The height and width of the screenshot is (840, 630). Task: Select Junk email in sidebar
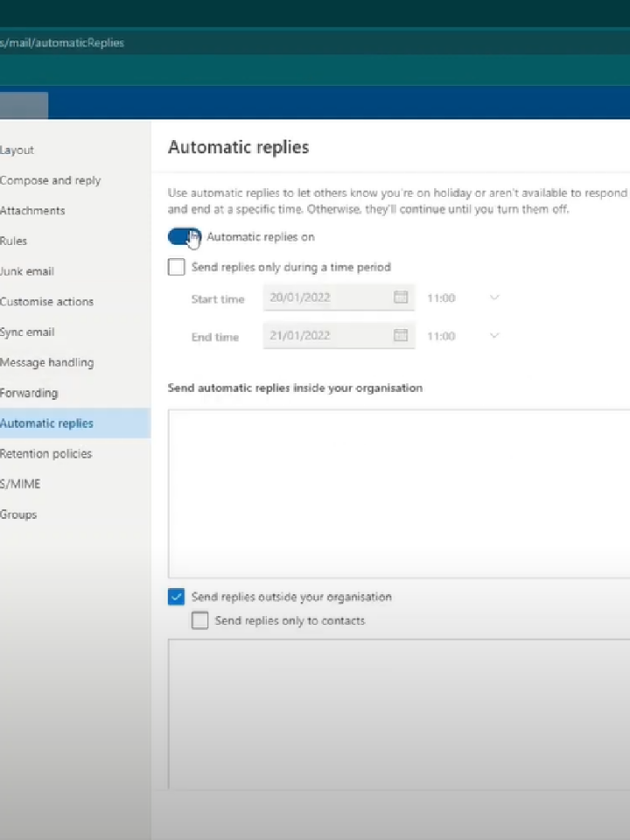click(27, 271)
